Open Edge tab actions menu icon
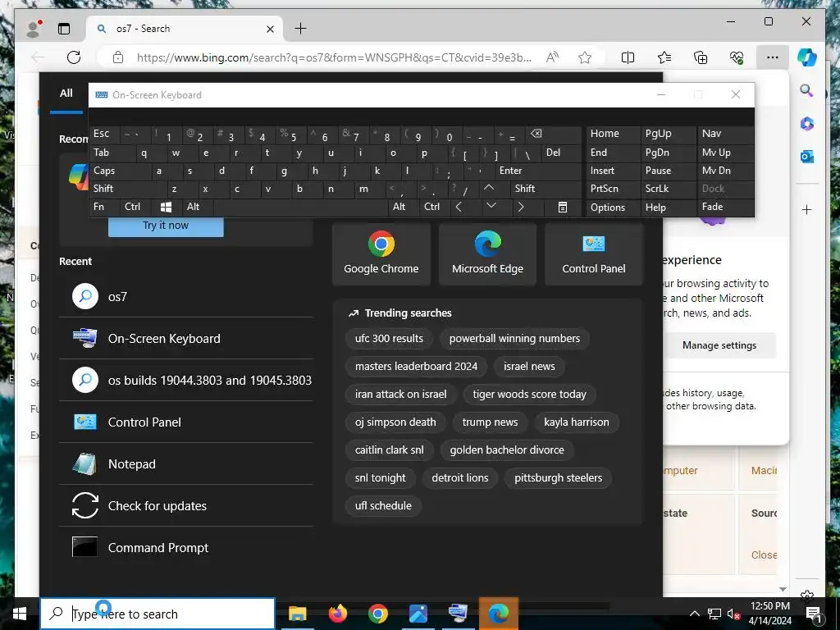The image size is (840, 630). pos(64,29)
